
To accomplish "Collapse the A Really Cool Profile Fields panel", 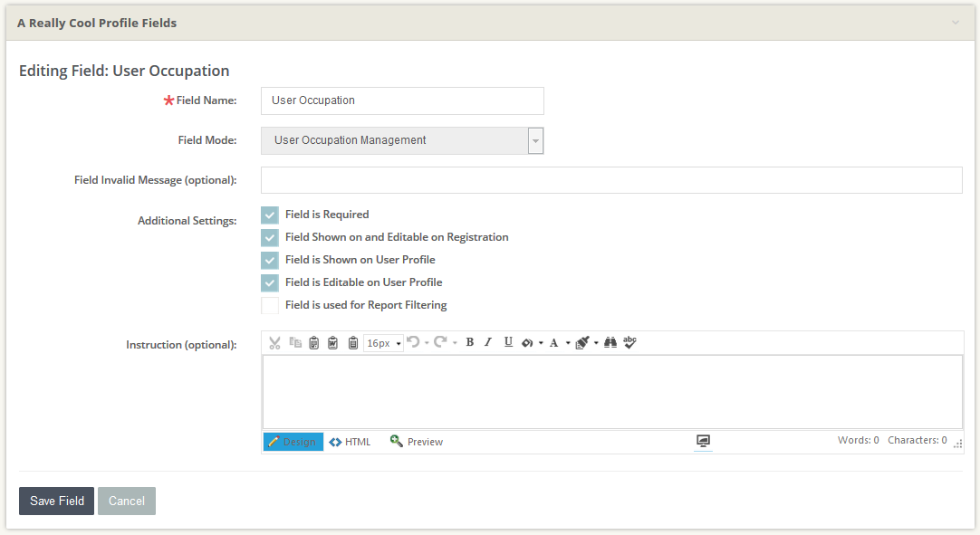I will 956,23.
